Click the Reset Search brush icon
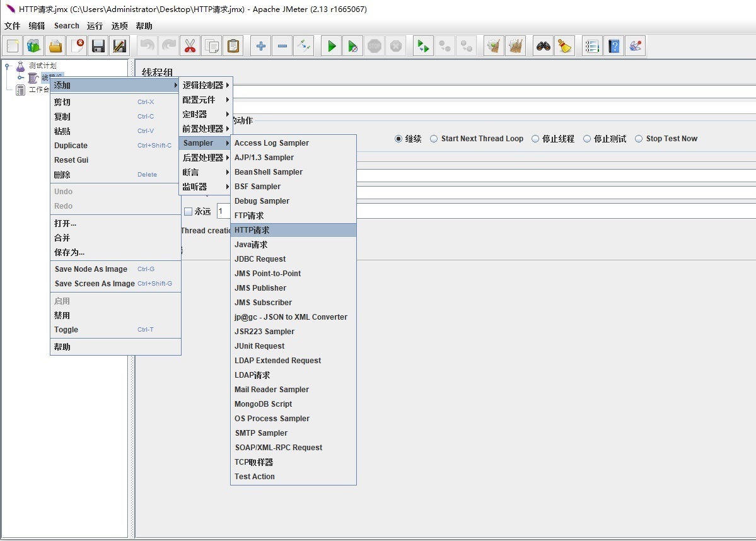This screenshot has width=756, height=541. pos(564,46)
